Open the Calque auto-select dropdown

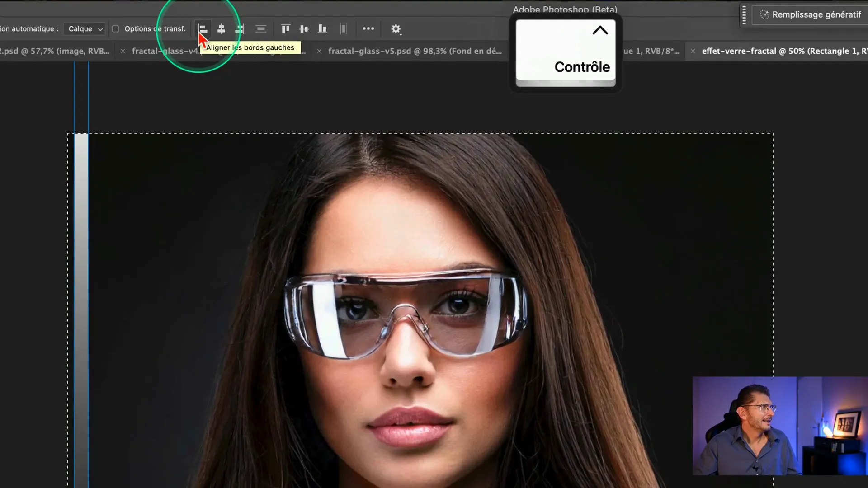85,29
